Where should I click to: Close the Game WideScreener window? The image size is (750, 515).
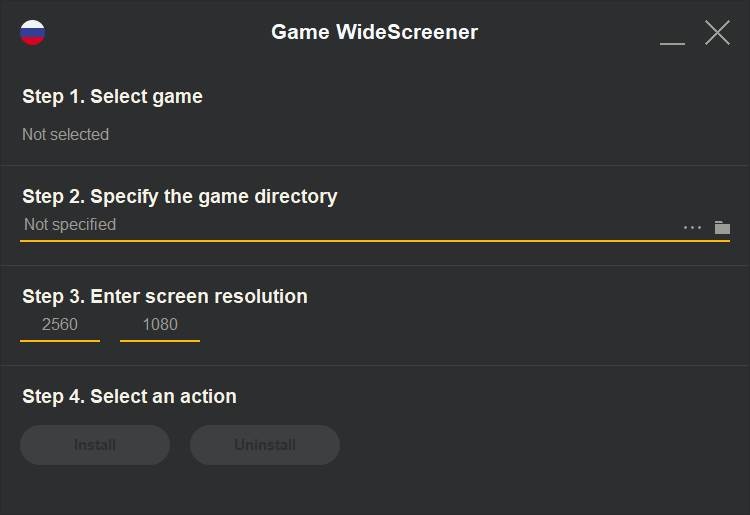click(x=717, y=32)
